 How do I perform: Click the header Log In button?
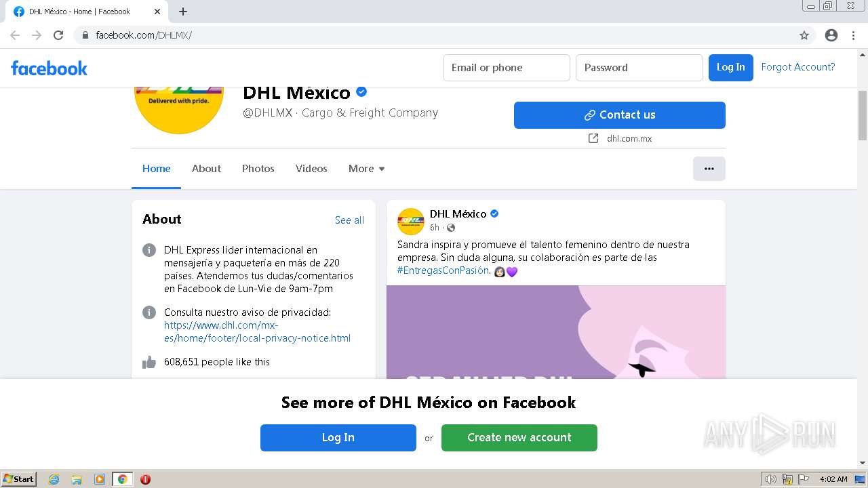[731, 68]
